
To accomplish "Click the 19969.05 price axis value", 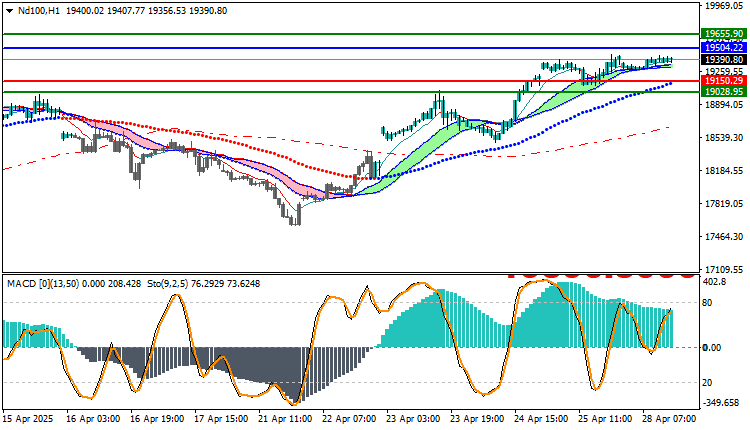I will coord(724,5).
